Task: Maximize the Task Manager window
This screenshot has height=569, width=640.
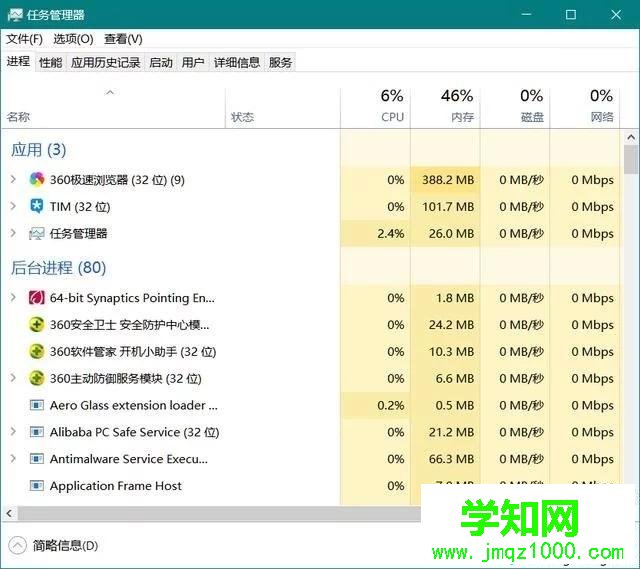Action: click(x=571, y=15)
